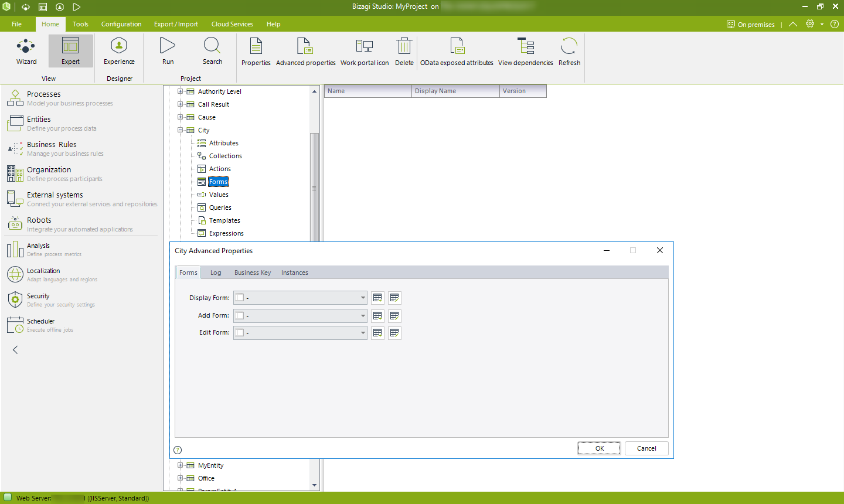844x504 pixels.
Task: Switch to the Business Key tab
Action: point(253,273)
